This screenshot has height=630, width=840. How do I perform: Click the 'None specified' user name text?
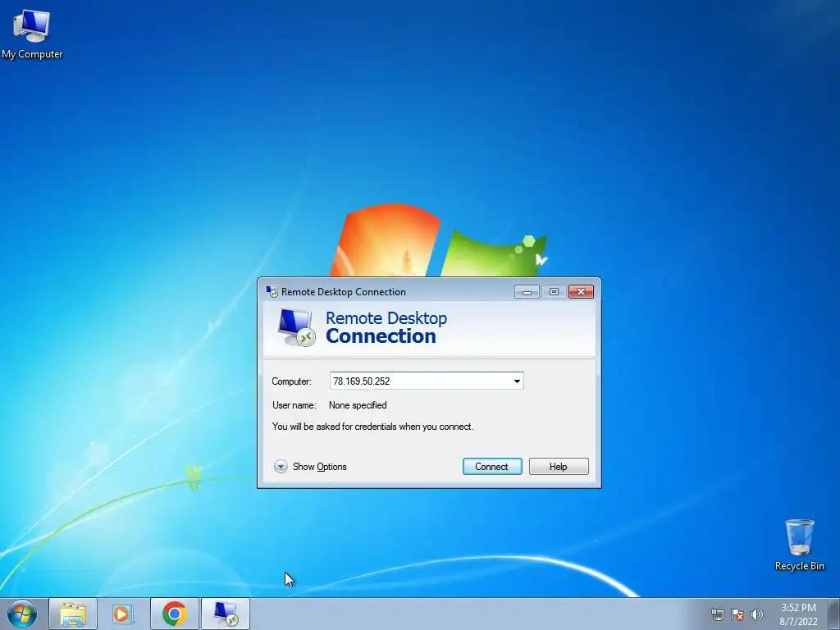pos(358,405)
